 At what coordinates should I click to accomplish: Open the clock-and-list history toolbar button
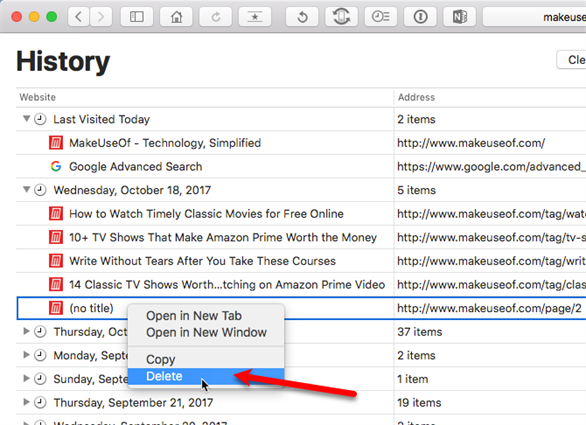click(x=381, y=17)
